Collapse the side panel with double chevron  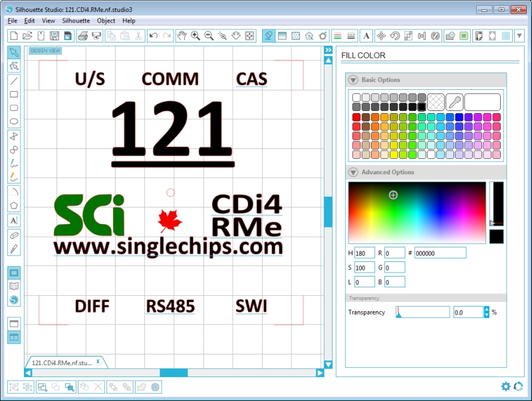click(328, 51)
